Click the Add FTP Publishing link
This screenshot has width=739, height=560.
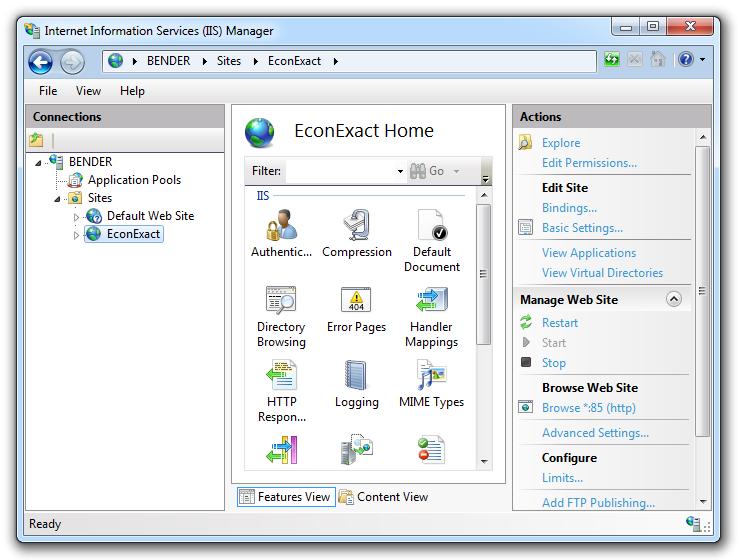point(598,503)
